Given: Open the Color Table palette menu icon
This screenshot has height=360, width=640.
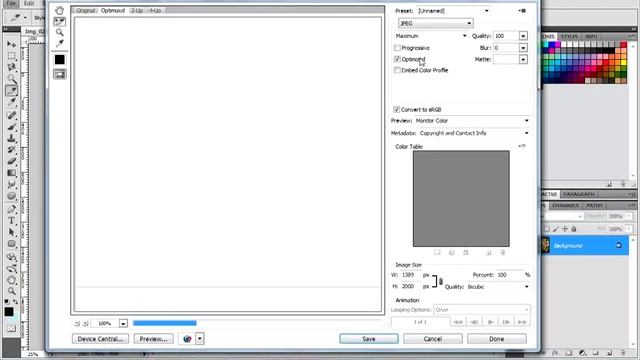Looking at the screenshot, I should (x=522, y=146).
